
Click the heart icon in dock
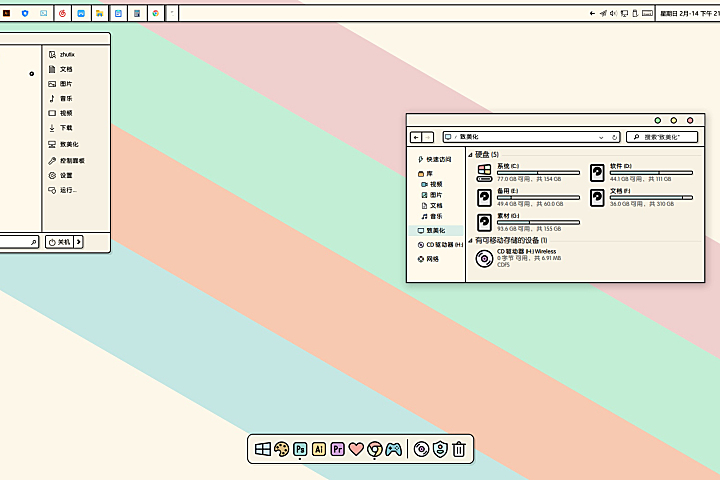point(356,450)
